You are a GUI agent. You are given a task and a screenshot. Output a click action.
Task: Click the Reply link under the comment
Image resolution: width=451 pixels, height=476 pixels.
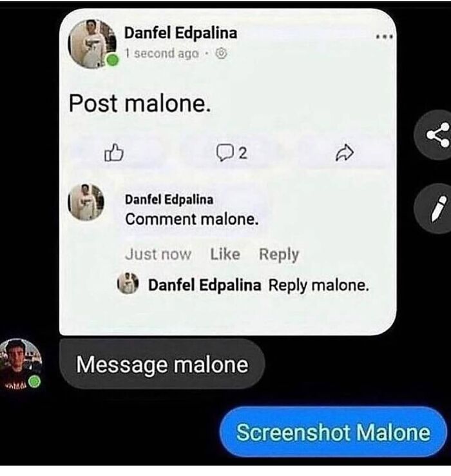[279, 254]
